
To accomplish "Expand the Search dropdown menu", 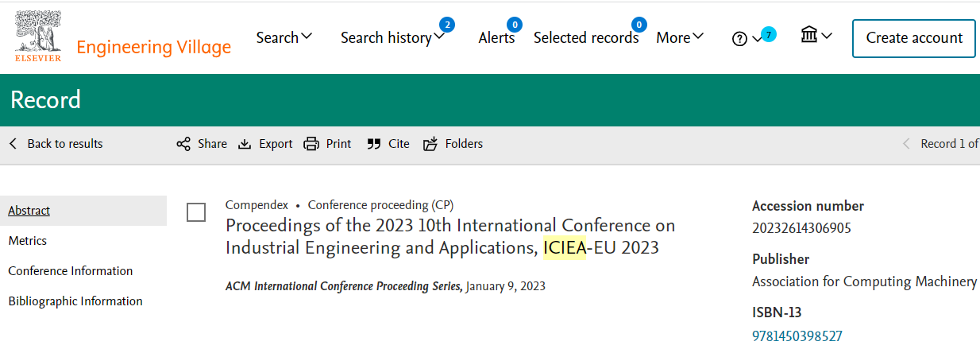I will [284, 37].
